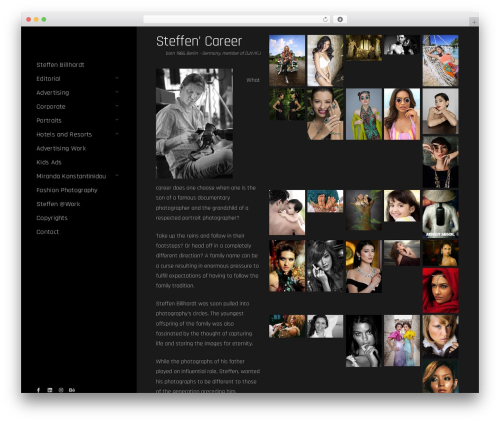Open the Hotels and Resorts menu item

[64, 134]
